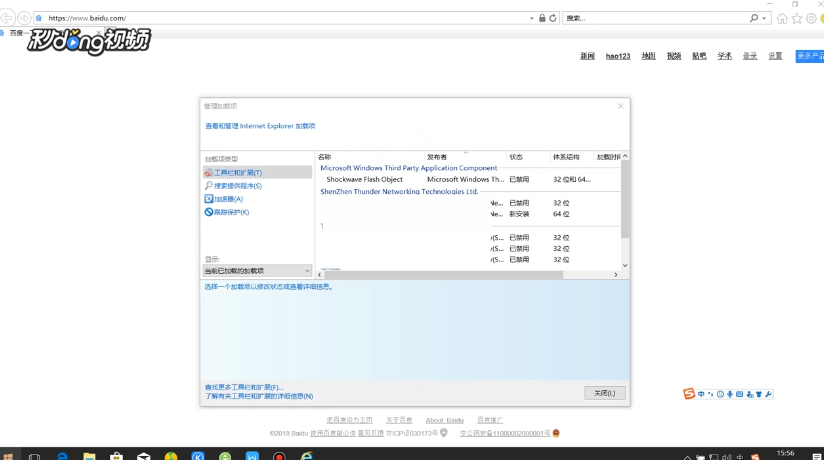Click the add-on list scroll down arrow

click(x=625, y=265)
